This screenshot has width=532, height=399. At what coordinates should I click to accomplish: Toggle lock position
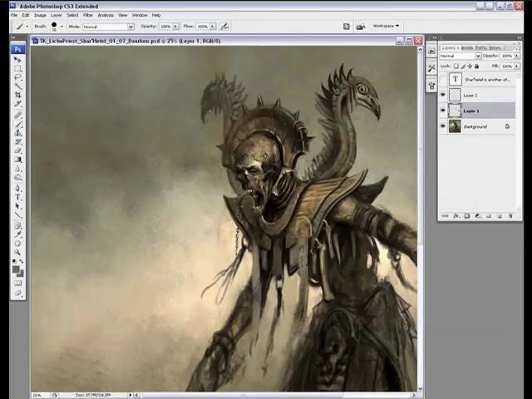[470, 66]
